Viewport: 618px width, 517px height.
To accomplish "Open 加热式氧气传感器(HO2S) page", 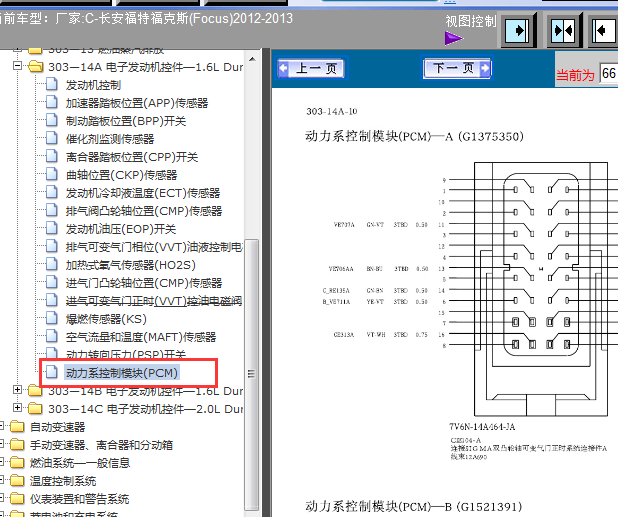I will pyautogui.click(x=131, y=265).
